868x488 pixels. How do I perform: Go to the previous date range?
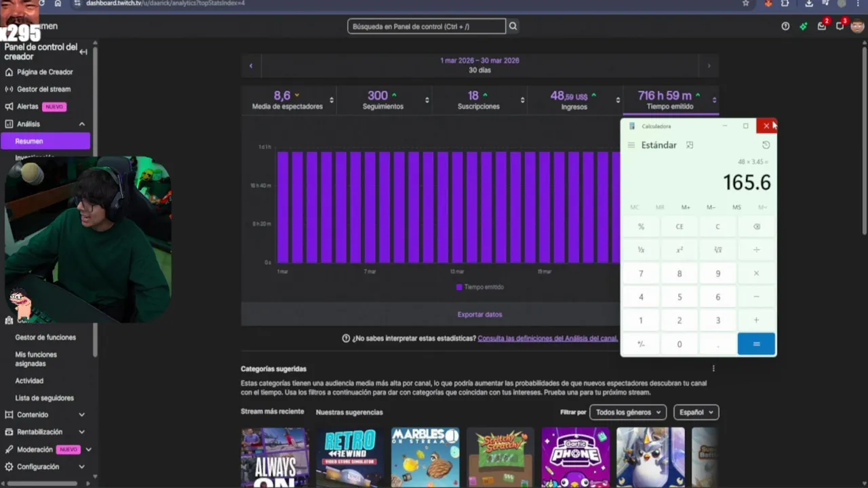click(x=251, y=66)
